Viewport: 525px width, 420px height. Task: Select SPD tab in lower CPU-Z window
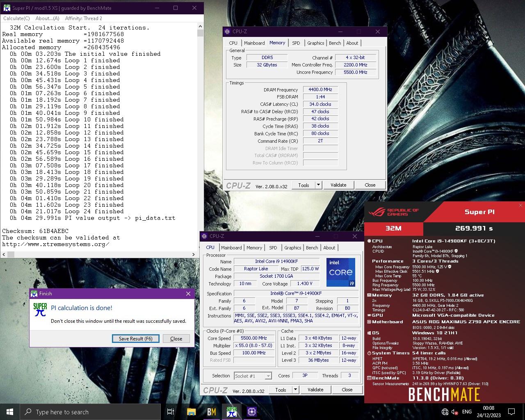click(x=273, y=248)
